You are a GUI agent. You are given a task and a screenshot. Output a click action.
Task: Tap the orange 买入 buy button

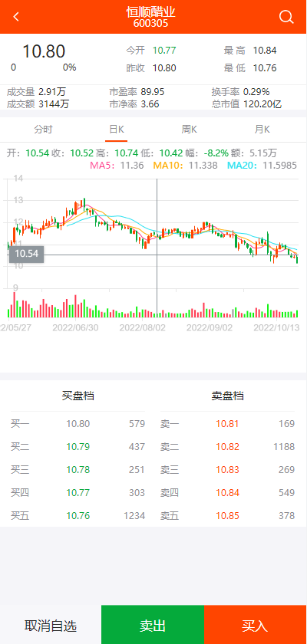pos(256,625)
